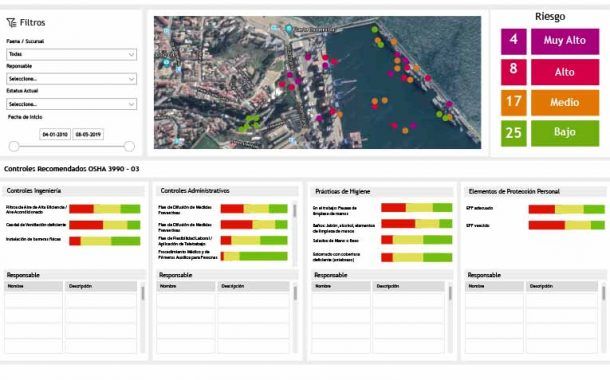Click the EPP adecuado label

(x=479, y=208)
